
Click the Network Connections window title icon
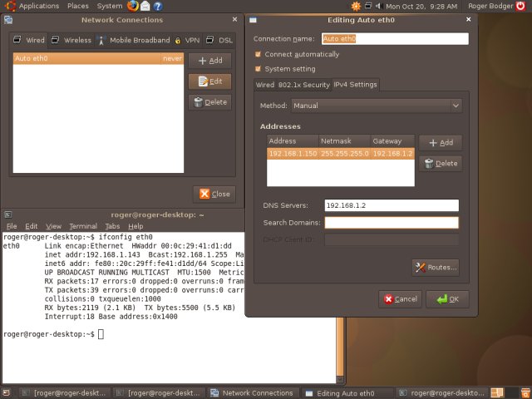(x=8, y=20)
